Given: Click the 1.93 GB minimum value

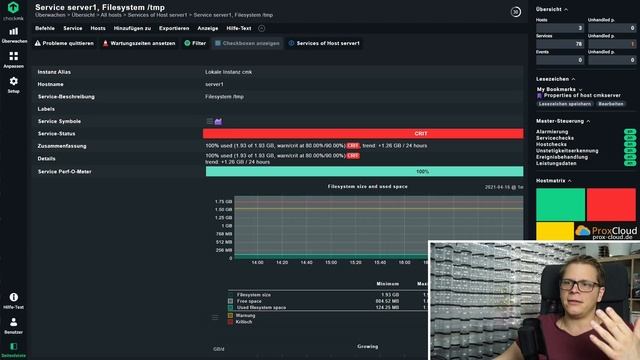Looking at the screenshot, I should [x=390, y=295].
